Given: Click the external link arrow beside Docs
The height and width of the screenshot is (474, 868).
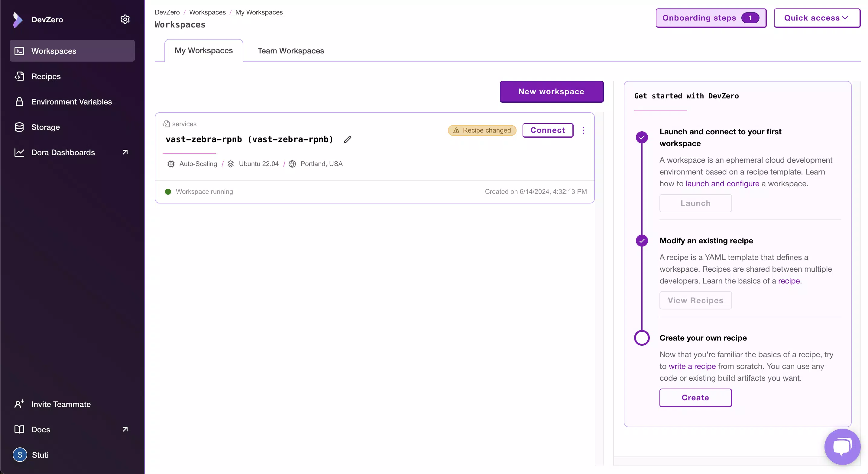Looking at the screenshot, I should pyautogui.click(x=125, y=429).
